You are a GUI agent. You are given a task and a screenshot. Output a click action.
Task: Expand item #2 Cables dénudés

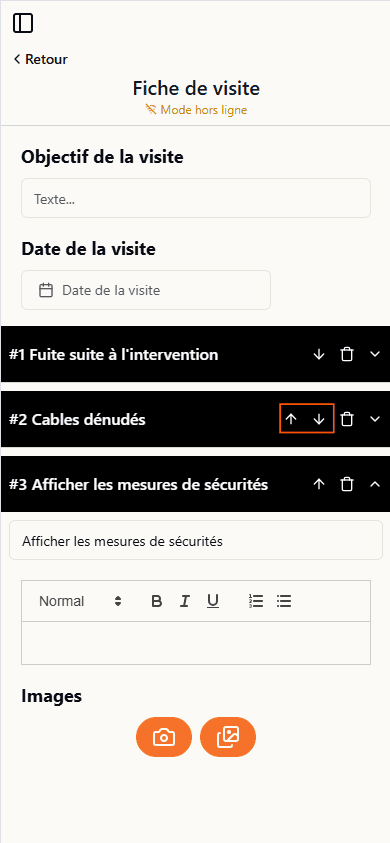pos(375,419)
